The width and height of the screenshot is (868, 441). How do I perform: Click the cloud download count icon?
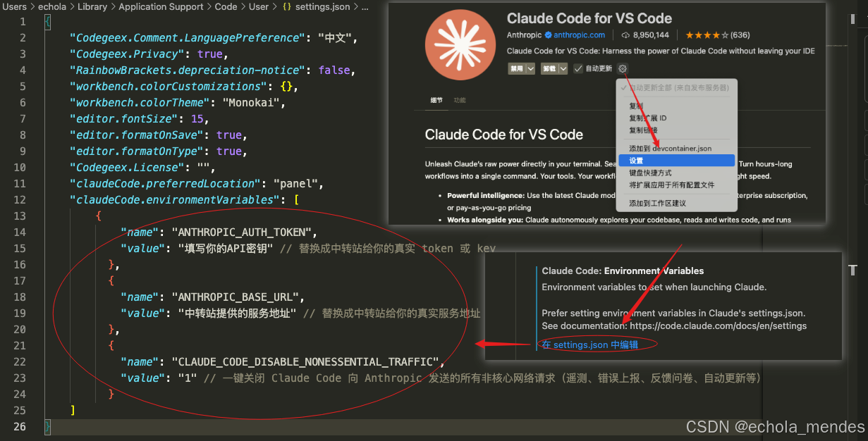coord(625,35)
